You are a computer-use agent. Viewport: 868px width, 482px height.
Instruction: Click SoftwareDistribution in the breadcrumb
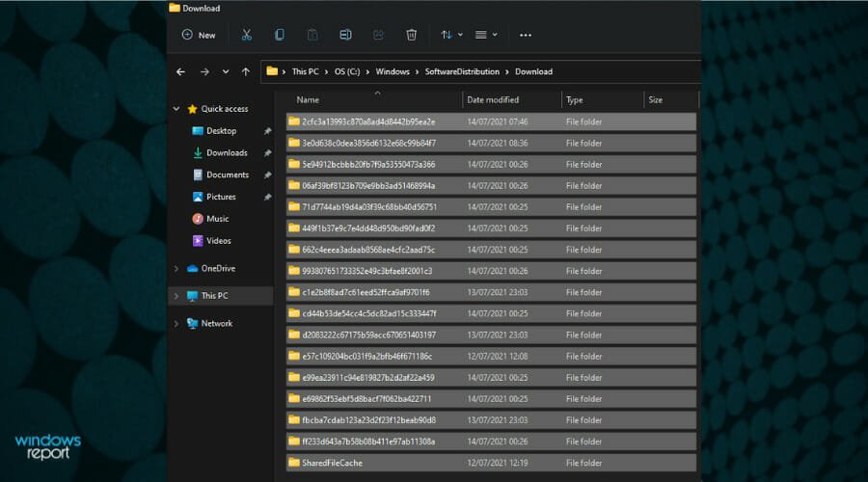point(462,72)
